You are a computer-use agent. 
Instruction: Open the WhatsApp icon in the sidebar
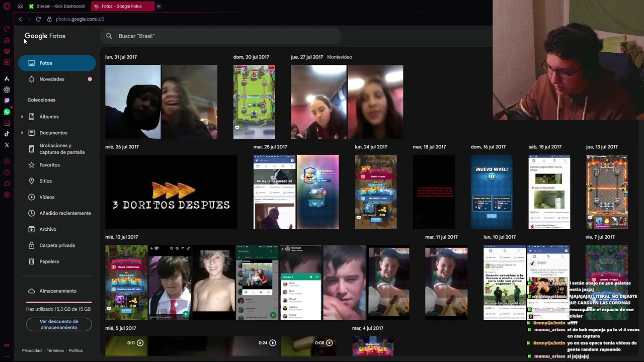click(x=7, y=112)
